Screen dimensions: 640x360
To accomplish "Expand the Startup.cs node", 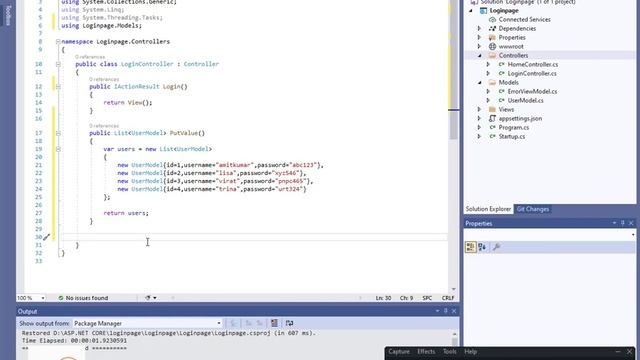I will (480, 136).
